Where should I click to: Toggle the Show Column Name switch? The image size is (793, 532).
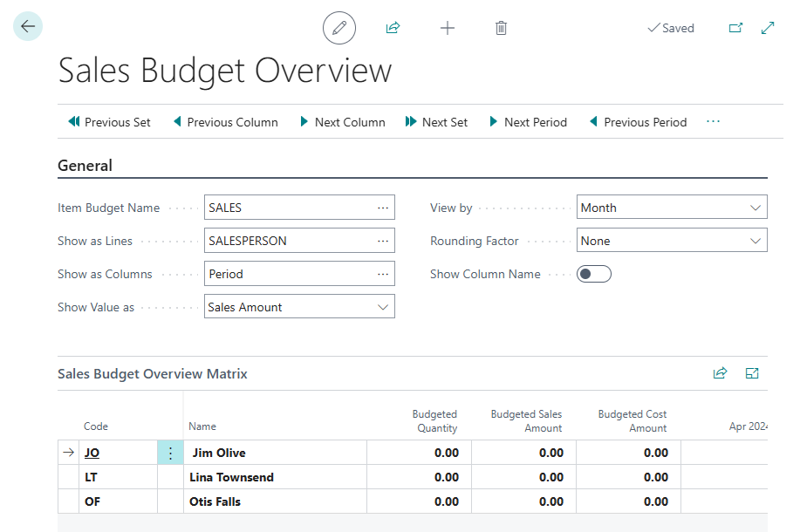coord(594,274)
